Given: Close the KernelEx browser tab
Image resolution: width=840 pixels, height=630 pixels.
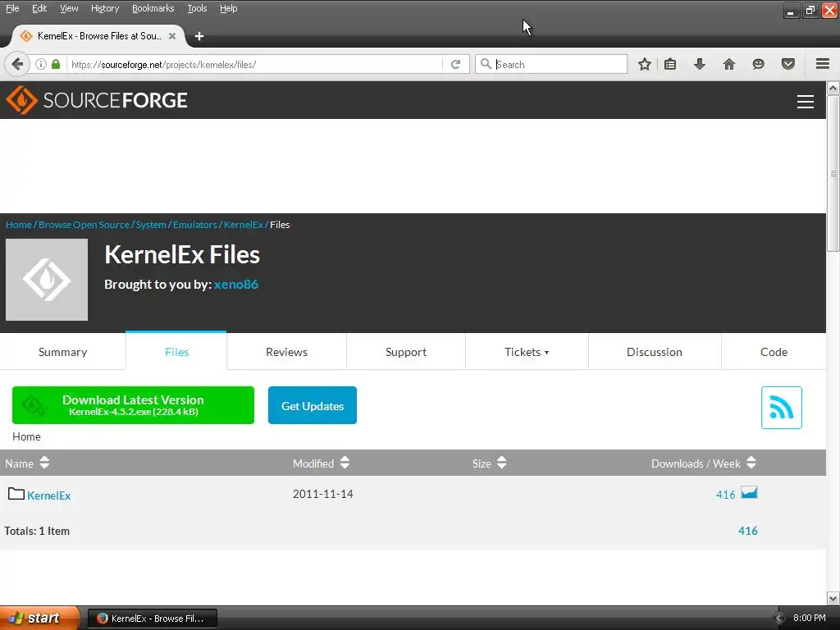Looking at the screenshot, I should coord(172,36).
